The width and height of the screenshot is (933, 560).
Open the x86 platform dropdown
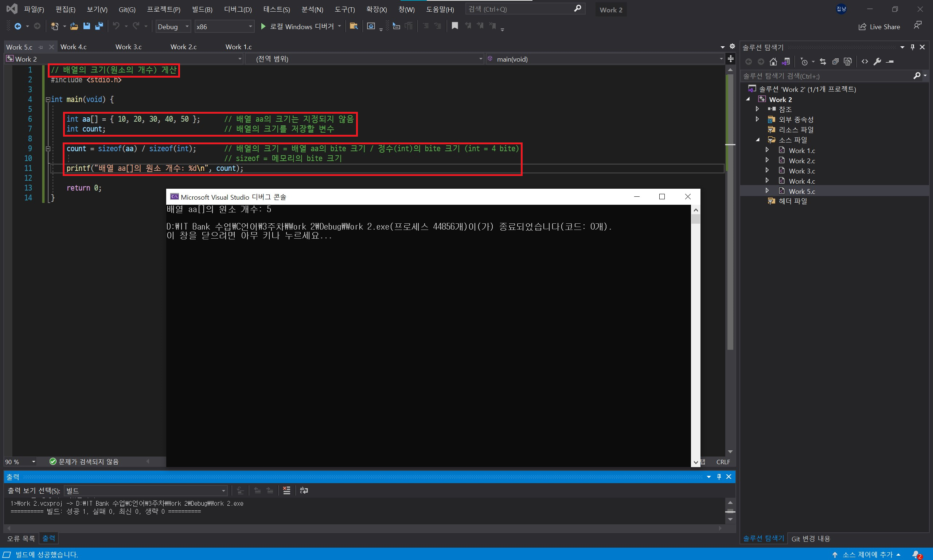tap(250, 26)
